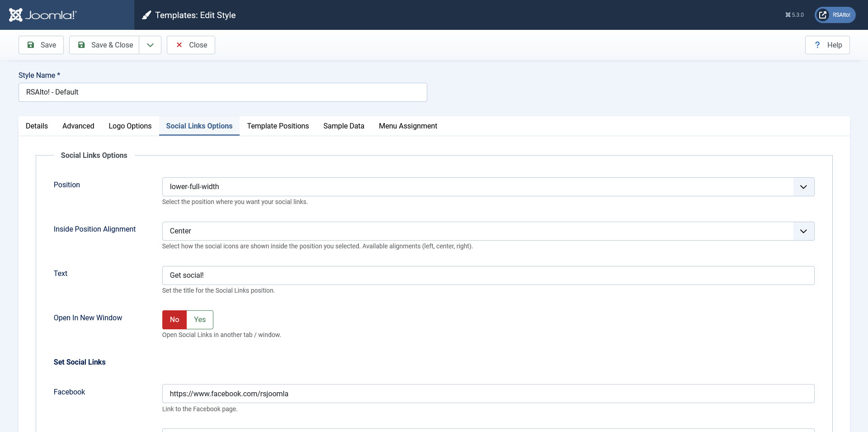Image resolution: width=868 pixels, height=432 pixels.
Task: Set Open In New Window to No
Action: (175, 320)
